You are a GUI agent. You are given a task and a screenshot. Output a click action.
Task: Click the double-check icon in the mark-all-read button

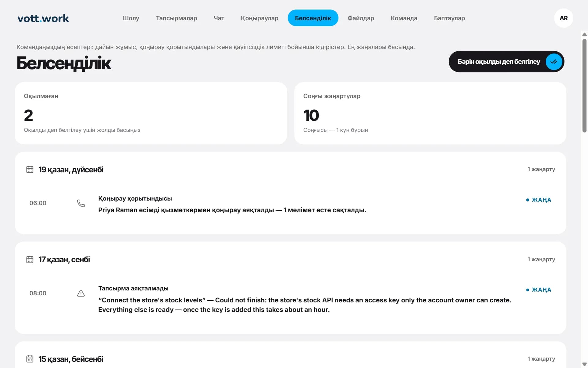(554, 62)
